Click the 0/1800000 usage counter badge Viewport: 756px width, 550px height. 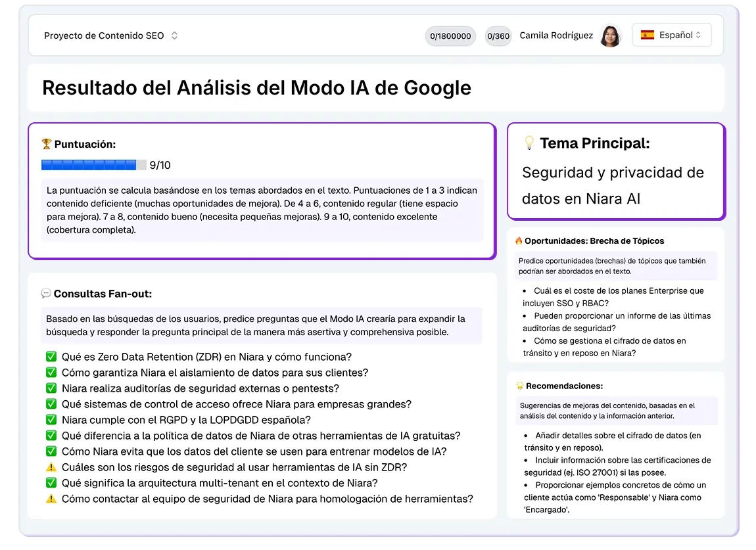450,36
